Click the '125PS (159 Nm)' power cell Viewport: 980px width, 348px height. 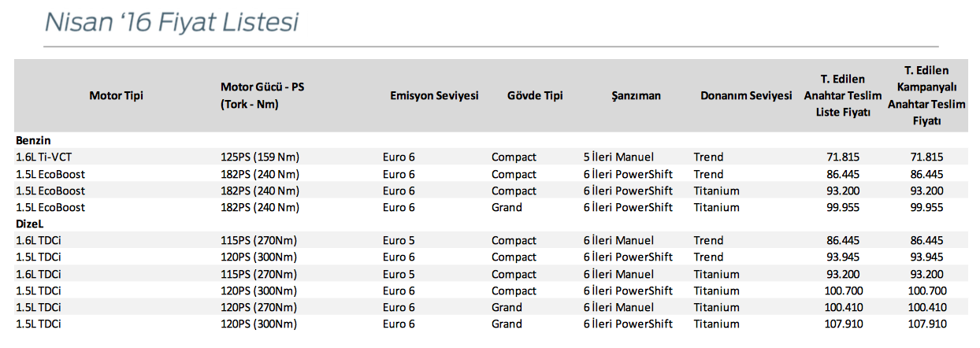pos(260,157)
